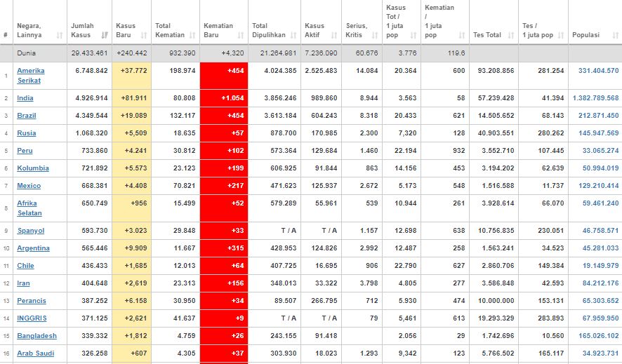Click population value 84.212.176
The width and height of the screenshot is (622, 364).
(600, 283)
